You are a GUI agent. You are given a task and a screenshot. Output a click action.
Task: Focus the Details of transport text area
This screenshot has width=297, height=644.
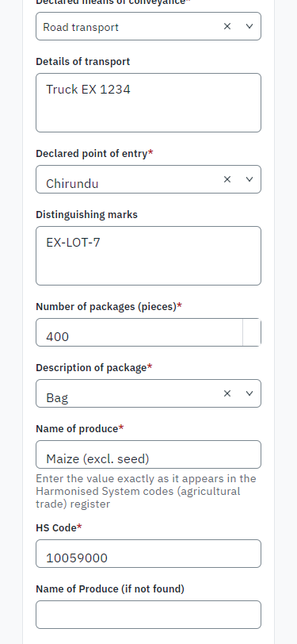[149, 102]
